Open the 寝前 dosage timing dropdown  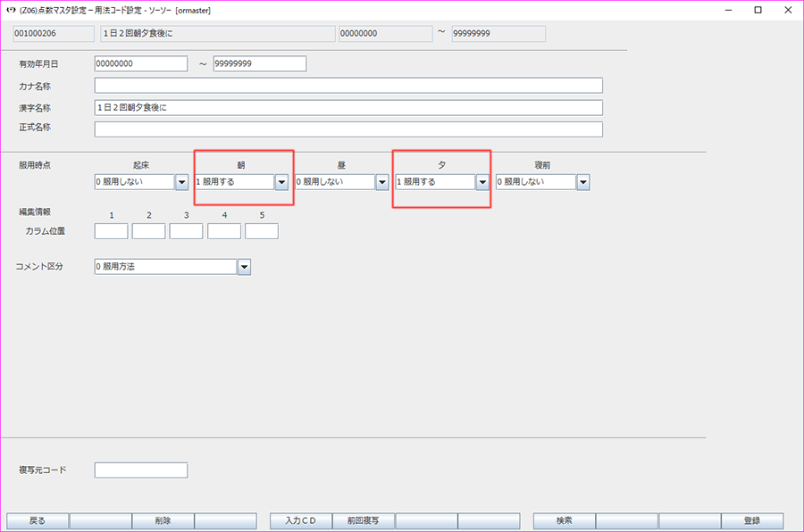[583, 181]
